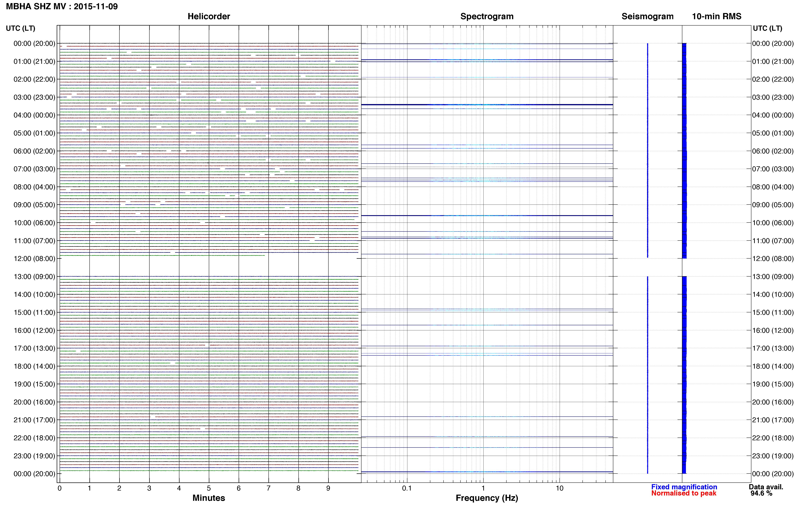Click the 'Seismogram' column heading
Image resolution: width=812 pixels, height=508 pixels.
(x=648, y=16)
